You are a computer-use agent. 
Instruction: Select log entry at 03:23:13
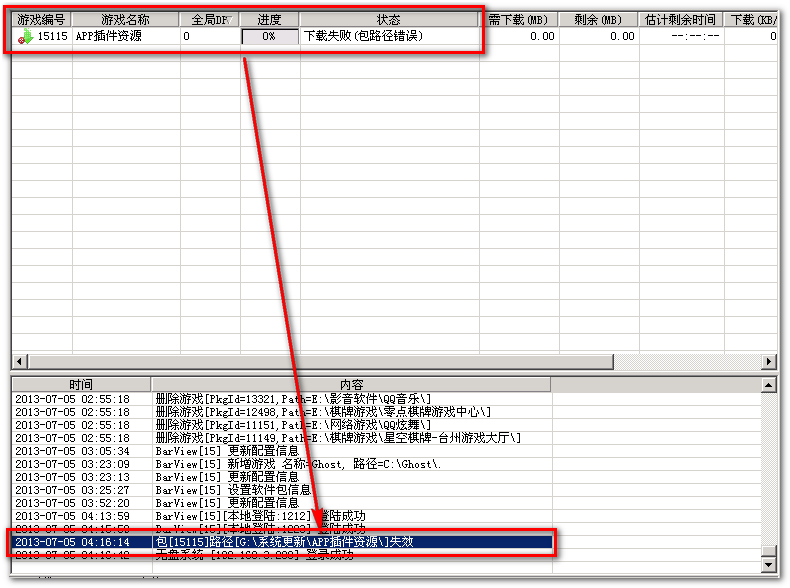click(282, 477)
